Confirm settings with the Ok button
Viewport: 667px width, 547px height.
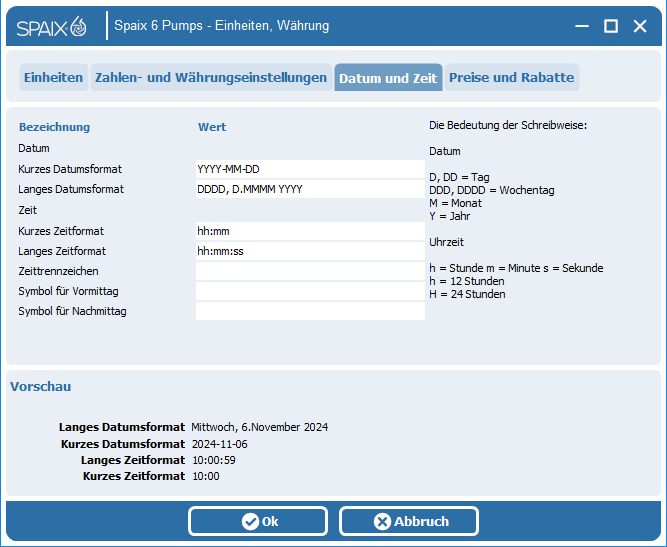pyautogui.click(x=258, y=521)
